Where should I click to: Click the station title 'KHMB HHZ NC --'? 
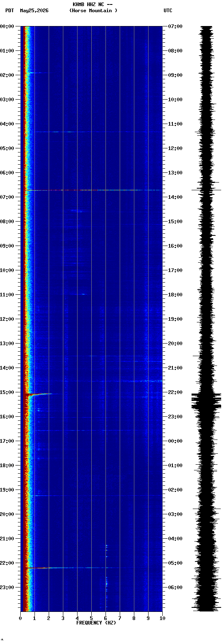click(93, 4)
